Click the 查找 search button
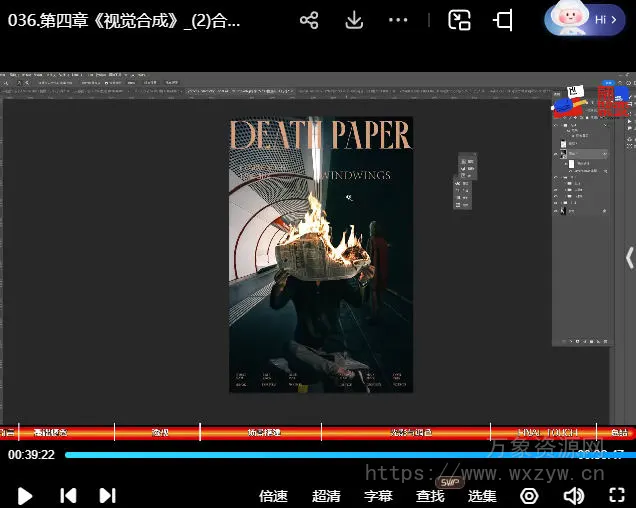The height and width of the screenshot is (508, 636). click(430, 495)
